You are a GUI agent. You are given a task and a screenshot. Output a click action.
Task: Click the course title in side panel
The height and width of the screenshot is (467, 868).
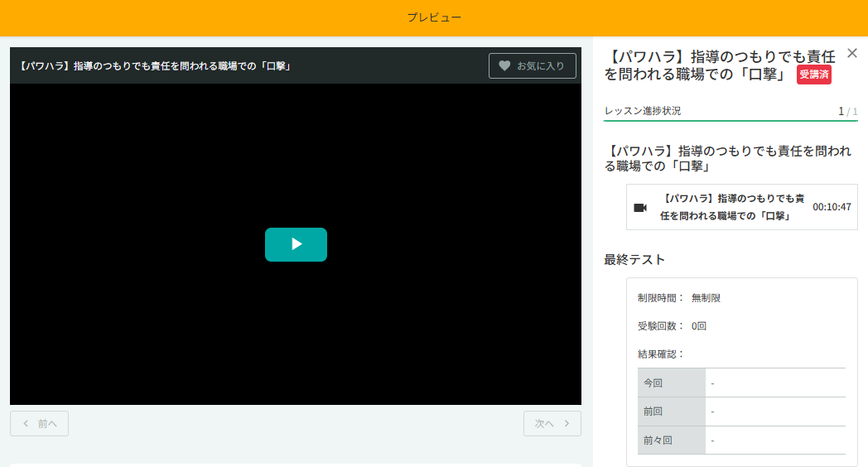coord(720,65)
